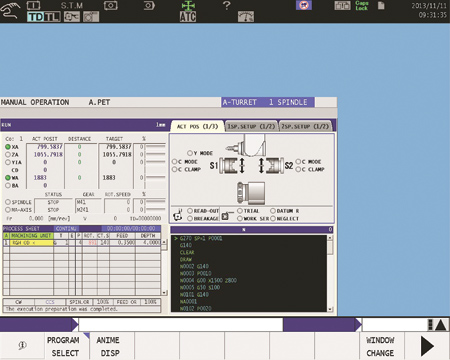Select the SPINDLE status radio button
Screen dimensions: 450x360
point(8,202)
